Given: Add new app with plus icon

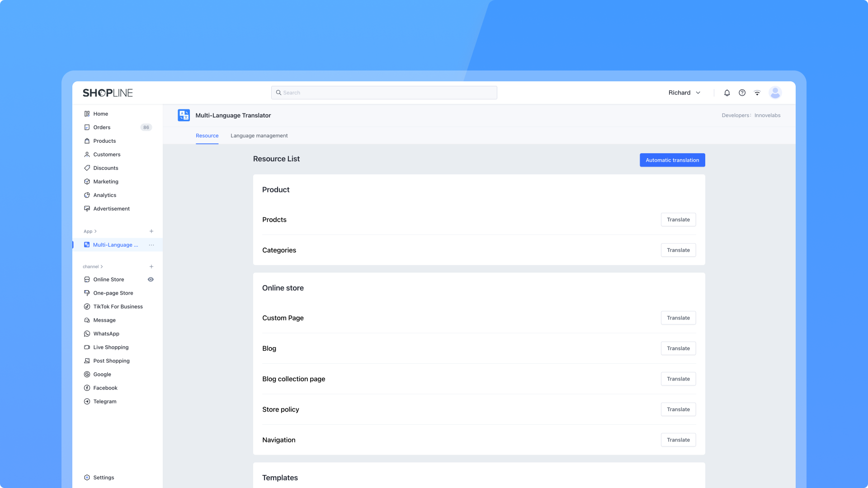Looking at the screenshot, I should pyautogui.click(x=151, y=231).
